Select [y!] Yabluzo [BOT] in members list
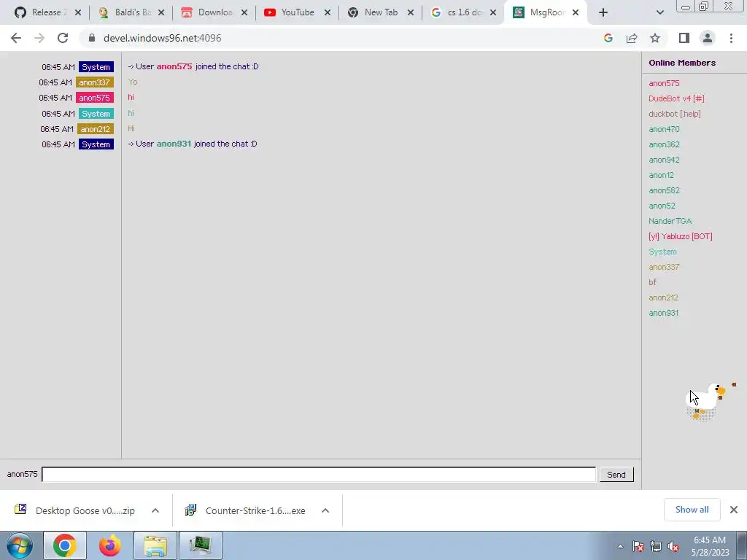Screen dimensions: 747x560 (x=681, y=236)
